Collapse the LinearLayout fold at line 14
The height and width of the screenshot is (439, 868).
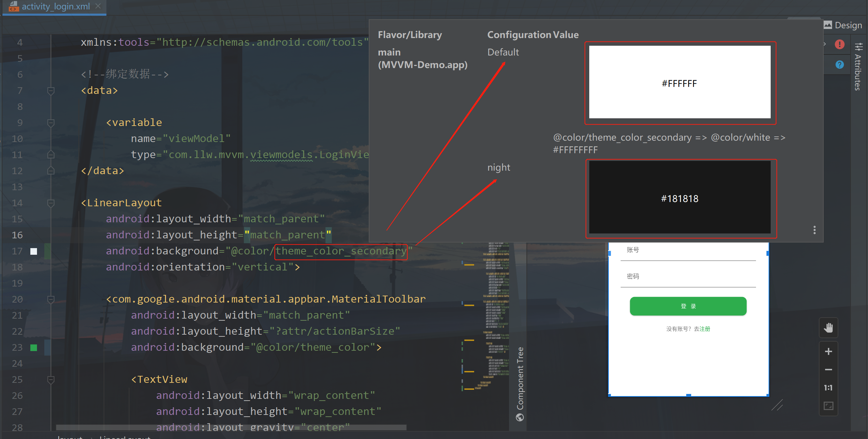click(51, 203)
